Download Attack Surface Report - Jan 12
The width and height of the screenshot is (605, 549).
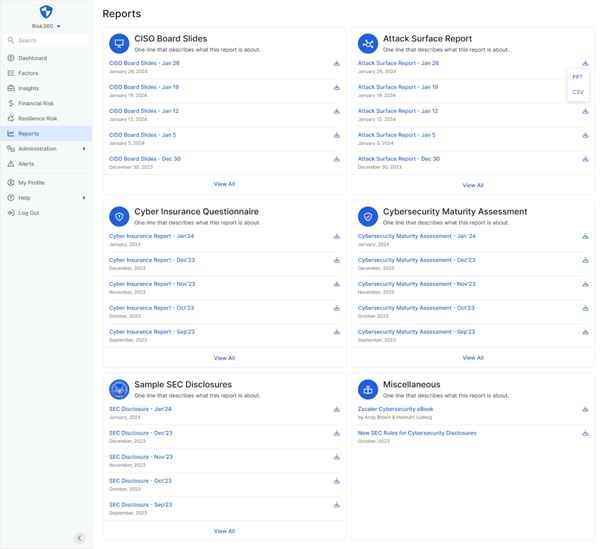(586, 111)
